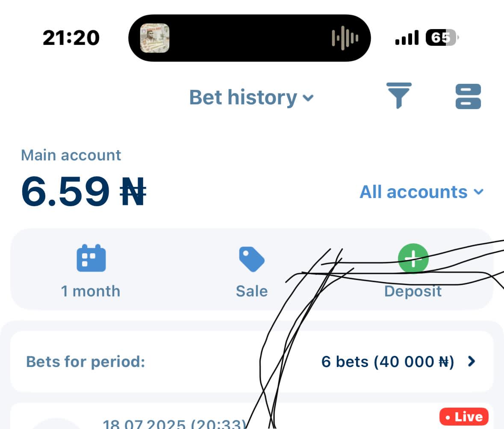Screen dimensions: 504x429
Task: Open the 6 bets (40 000 ₦) summary
Action: click(x=388, y=361)
